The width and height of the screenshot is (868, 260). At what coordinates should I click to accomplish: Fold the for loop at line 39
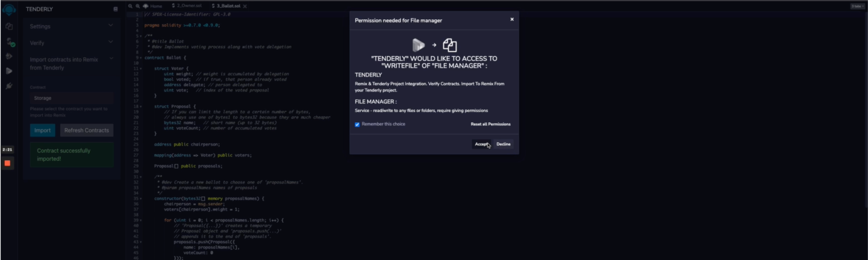click(141, 220)
